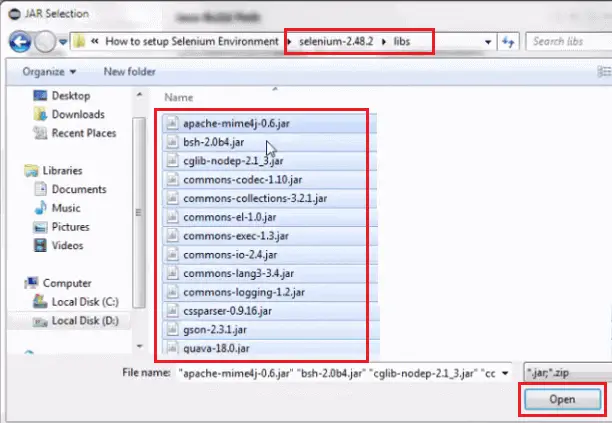
Task: Click the JAR Selection title bar icon
Action: click(14, 14)
